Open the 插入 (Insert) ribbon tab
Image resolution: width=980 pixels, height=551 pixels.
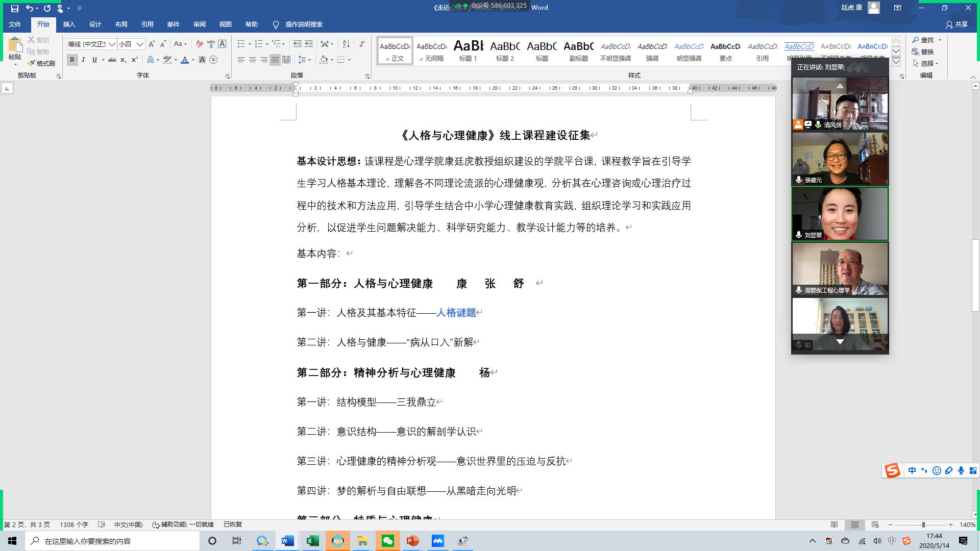(x=69, y=24)
